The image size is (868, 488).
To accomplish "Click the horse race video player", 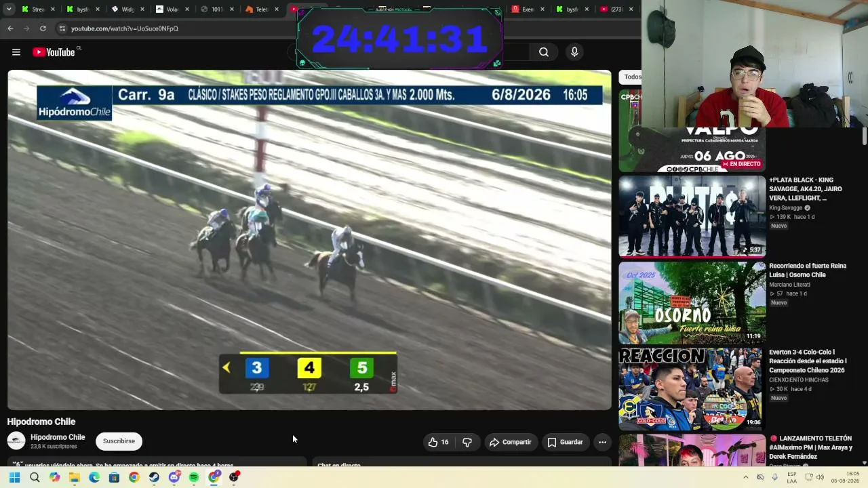I will (x=309, y=240).
